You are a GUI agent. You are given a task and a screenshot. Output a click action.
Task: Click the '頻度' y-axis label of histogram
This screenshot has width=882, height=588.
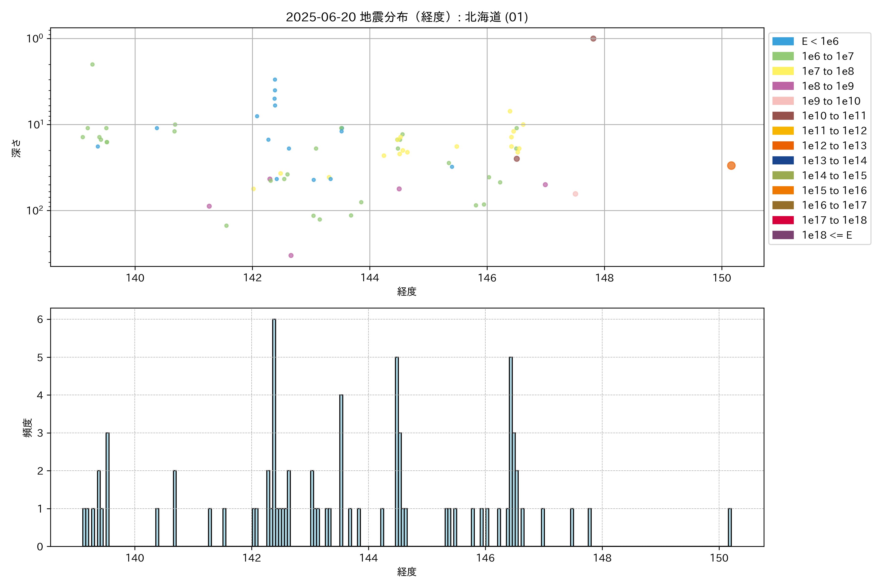28,428
